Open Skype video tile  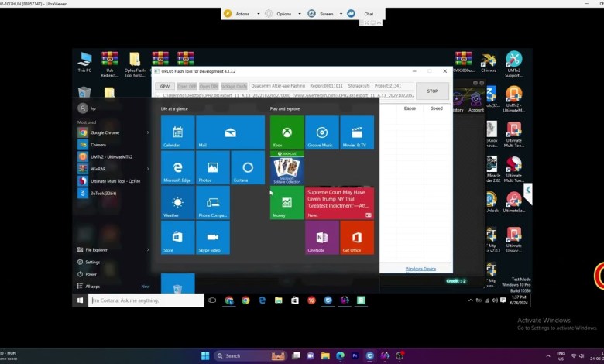pos(212,237)
